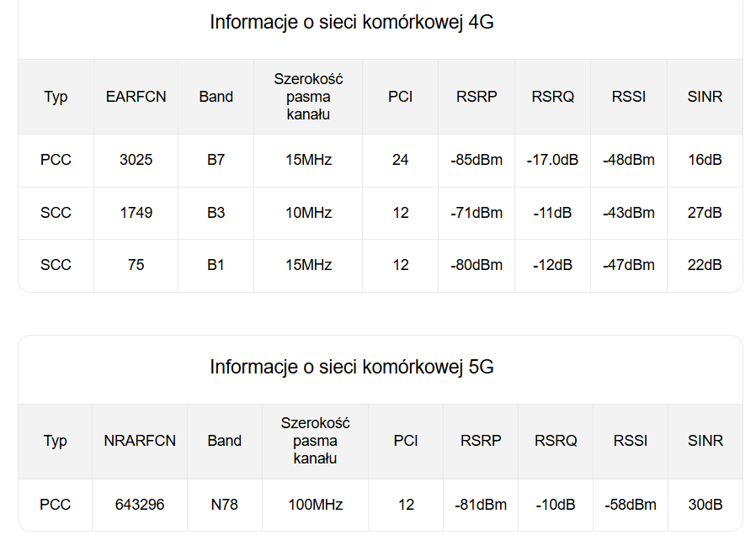Click the B3 band cell
The width and height of the screenshot is (756, 535).
[x=216, y=213]
